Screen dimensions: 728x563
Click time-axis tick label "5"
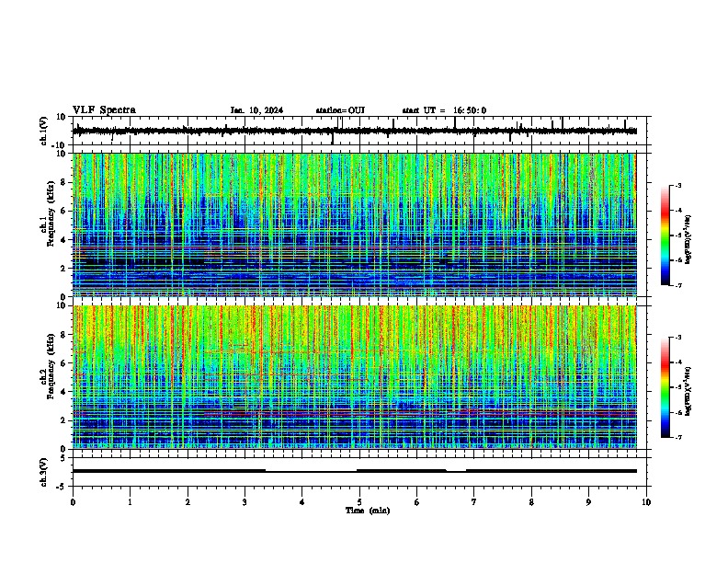[359, 502]
